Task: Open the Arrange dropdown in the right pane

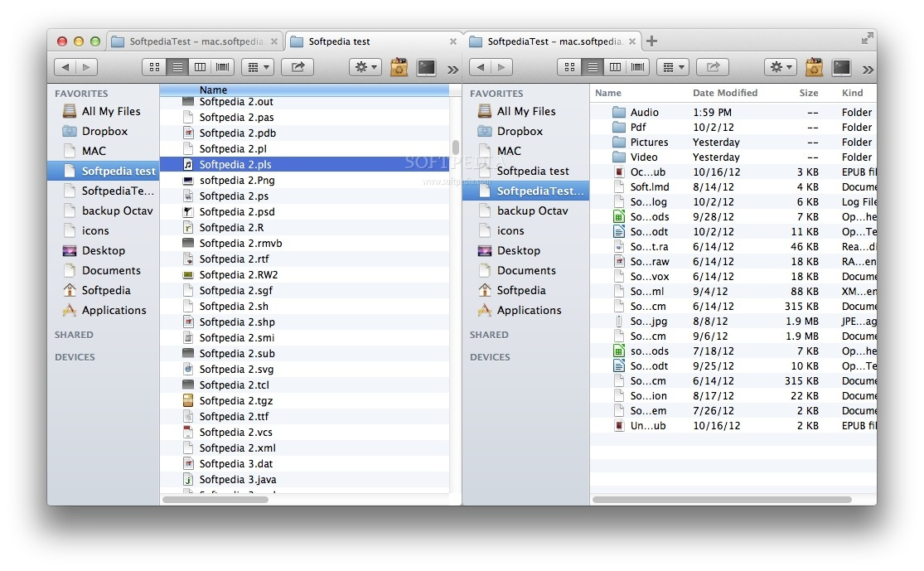Action: 672,67
